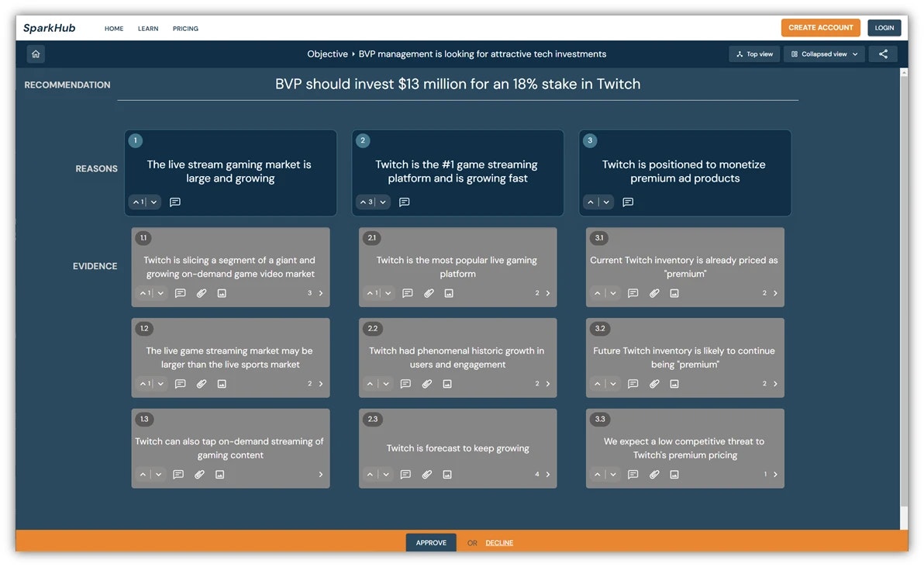Viewport: 924px width, 567px height.
Task: Open image icon on evidence 2.2 card
Action: pos(447,384)
